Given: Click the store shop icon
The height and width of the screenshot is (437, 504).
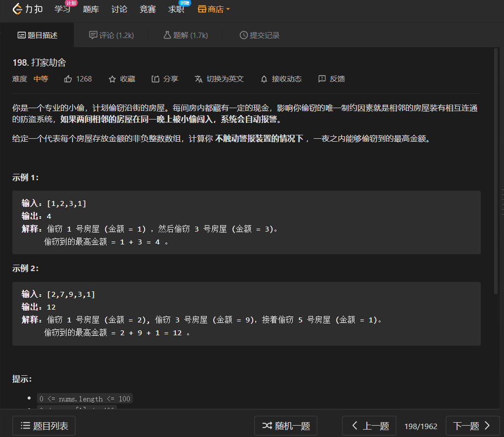Looking at the screenshot, I should (x=202, y=9).
